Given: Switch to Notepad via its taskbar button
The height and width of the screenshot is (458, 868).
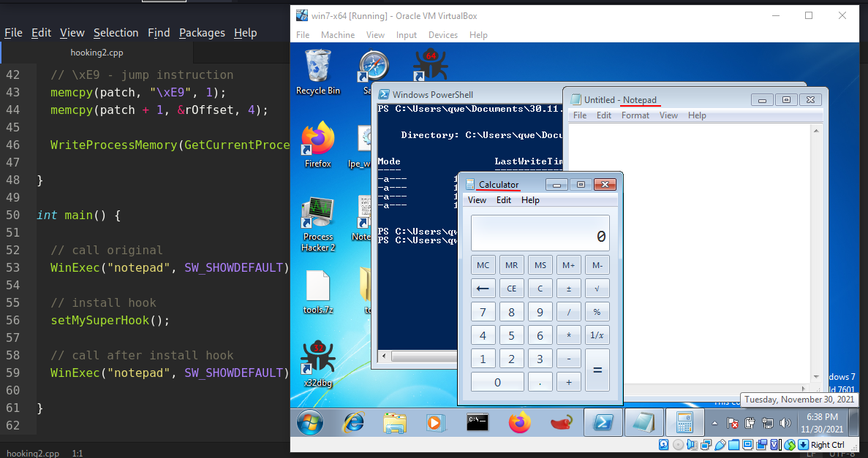Looking at the screenshot, I should click(x=644, y=423).
